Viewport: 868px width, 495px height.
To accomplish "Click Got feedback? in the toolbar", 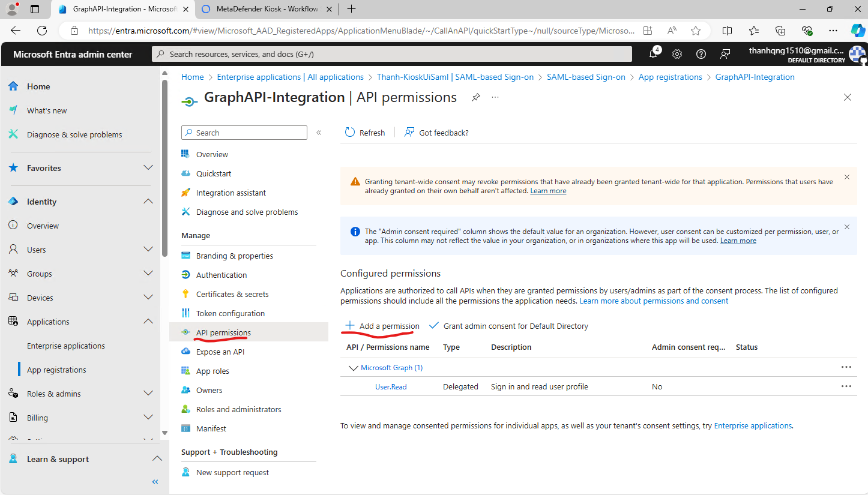I will pyautogui.click(x=436, y=133).
